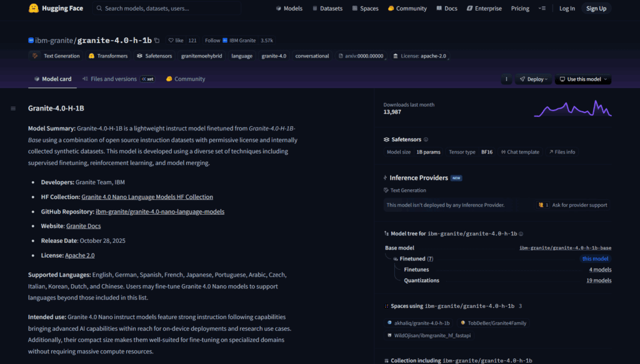Click the downloads sparkline chart
This screenshot has height=364, width=640.
tap(572, 109)
